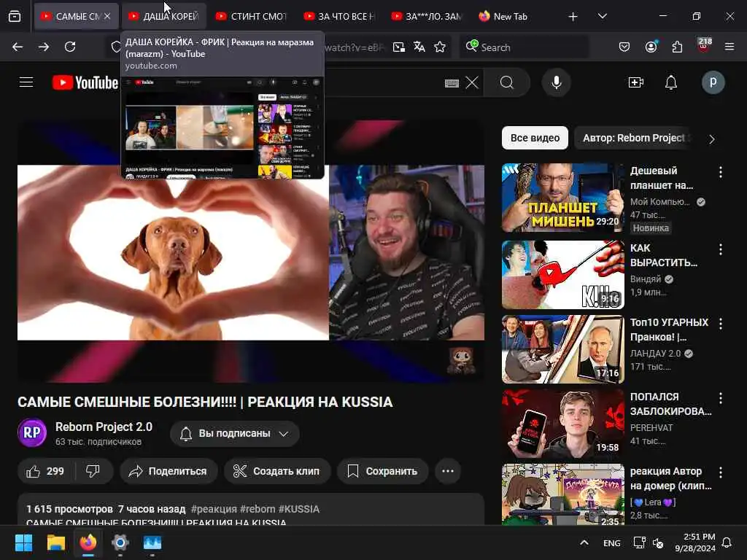Go forward to next page
This screenshot has width=747, height=560.
[x=44, y=47]
